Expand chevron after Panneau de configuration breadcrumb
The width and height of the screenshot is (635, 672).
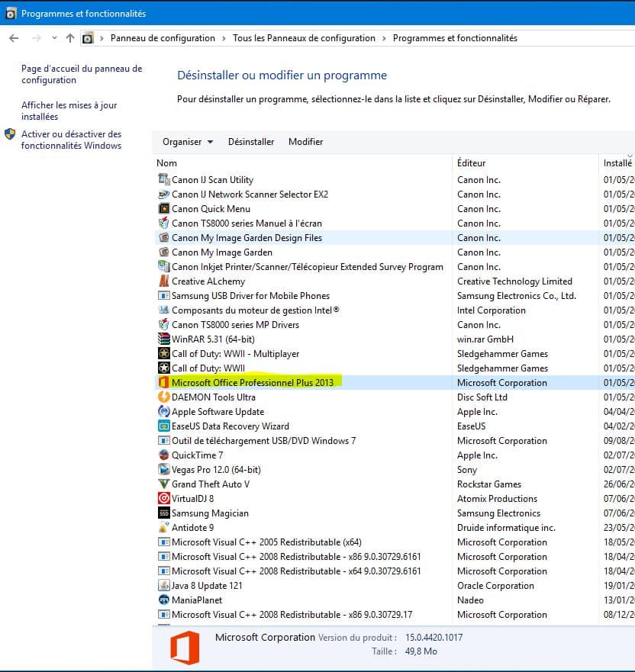[224, 38]
